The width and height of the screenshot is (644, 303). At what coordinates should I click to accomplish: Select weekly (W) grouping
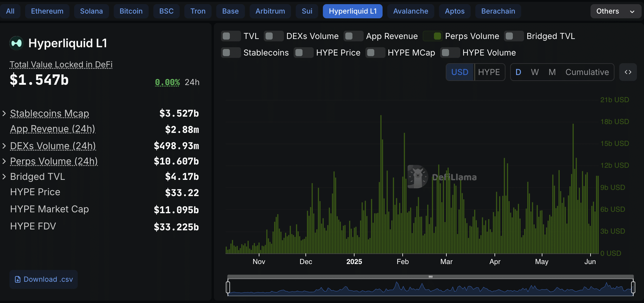535,72
